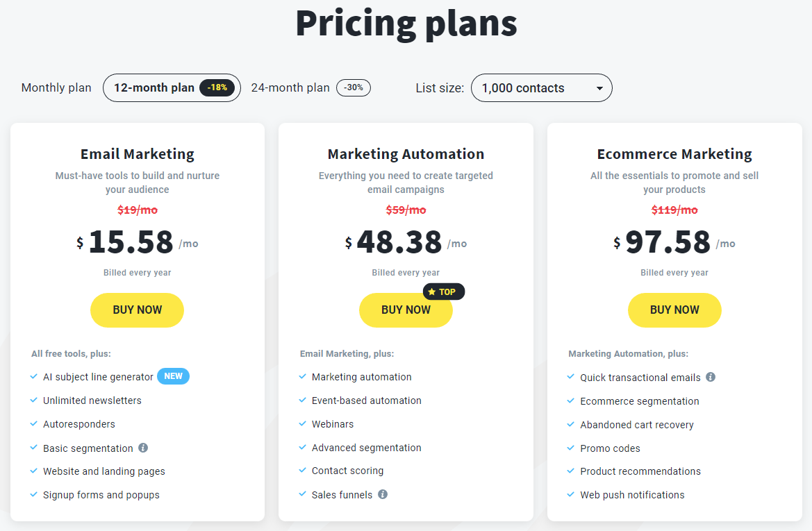This screenshot has height=531, width=812.
Task: Click info icon next to Sales funnels
Action: click(x=383, y=494)
